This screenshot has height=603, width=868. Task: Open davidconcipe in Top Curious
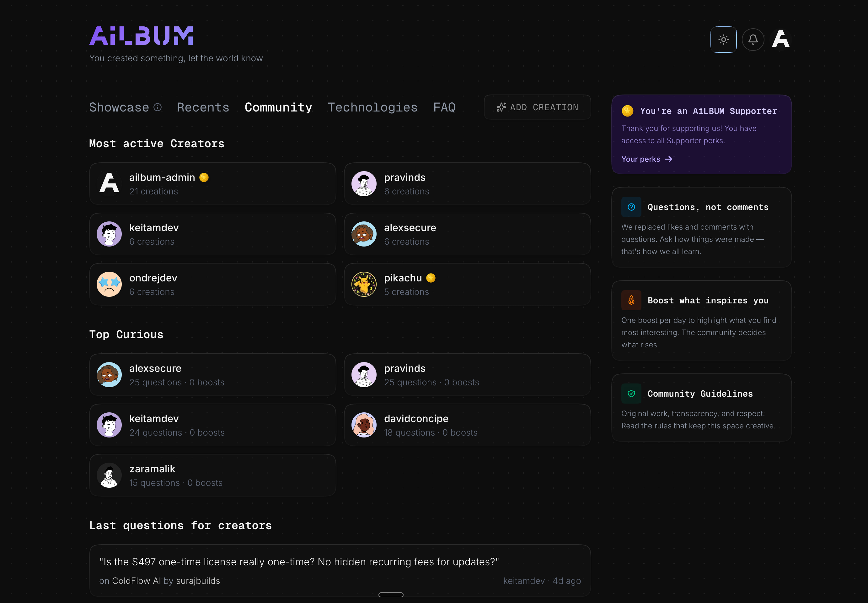[x=467, y=425]
